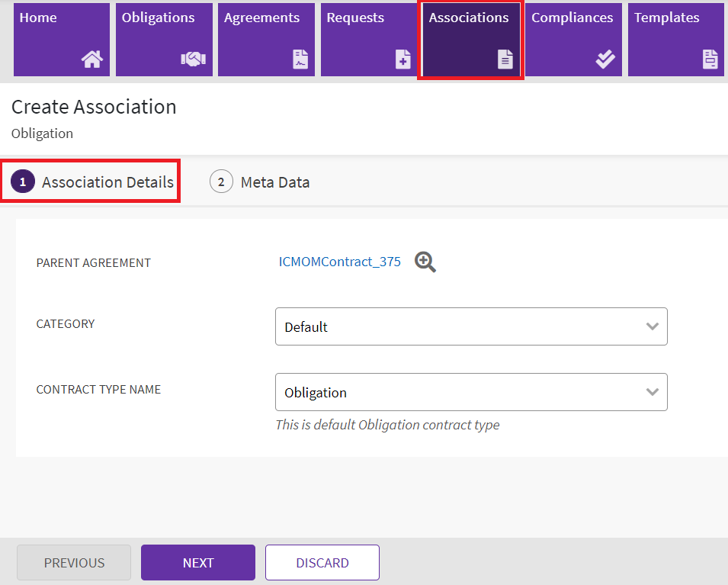Image resolution: width=728 pixels, height=585 pixels.
Task: Open the ICMOMContract_375 link
Action: pyautogui.click(x=339, y=262)
